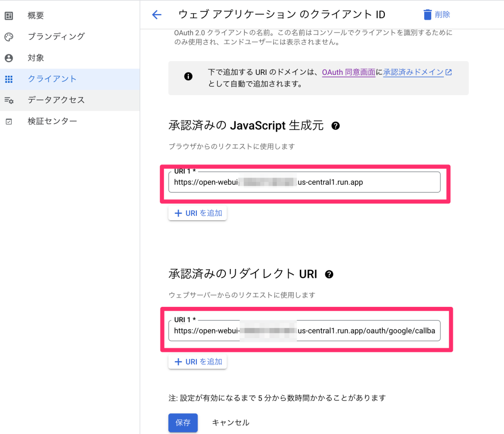Open the 承認済みドメイン link
This screenshot has height=434, width=504.
413,72
